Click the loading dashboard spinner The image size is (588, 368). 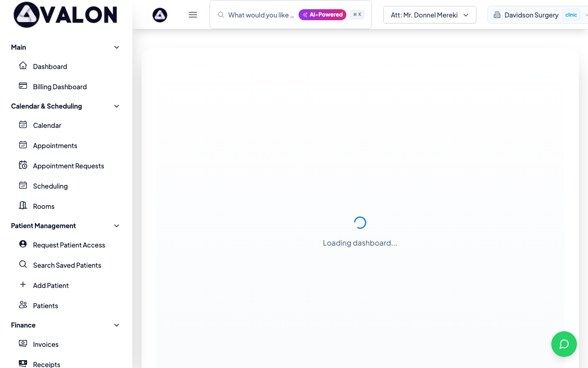360,222
